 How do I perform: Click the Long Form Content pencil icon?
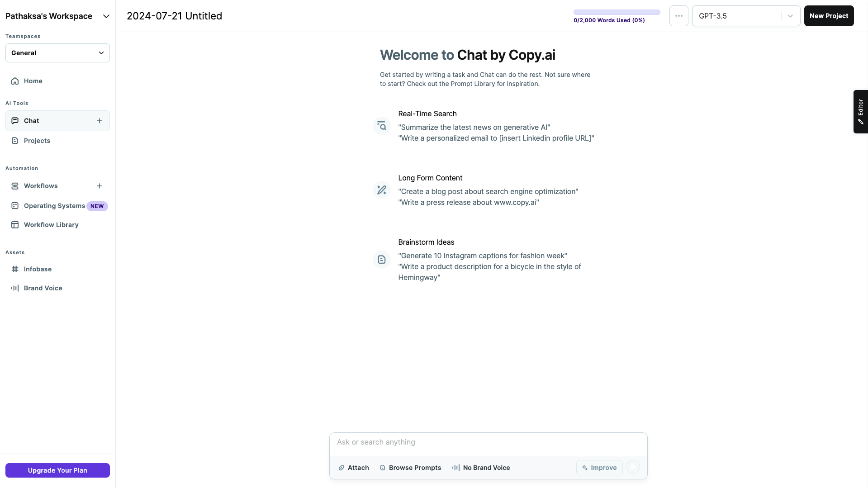(x=382, y=190)
